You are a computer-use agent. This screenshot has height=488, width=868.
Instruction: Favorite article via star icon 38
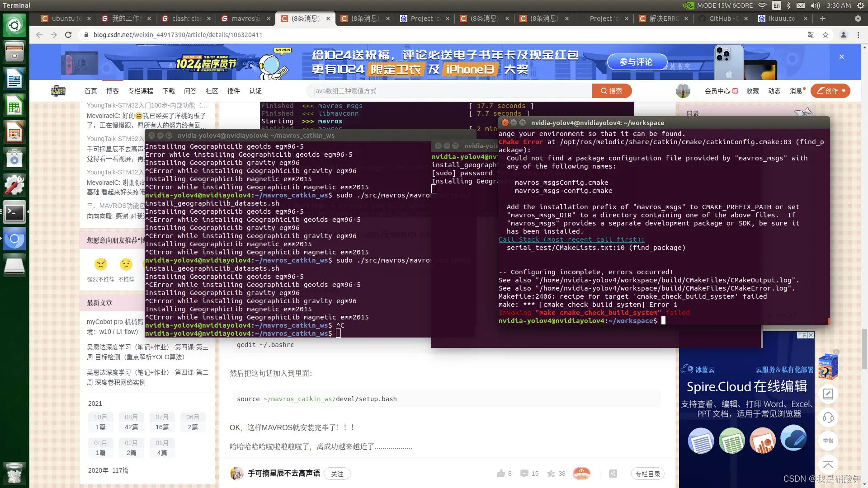pos(551,474)
